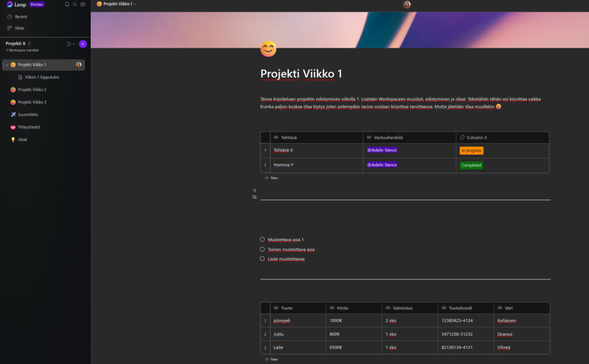The width and height of the screenshot is (589, 364).
Task: Open the Ideas section
Action: (x=16, y=28)
